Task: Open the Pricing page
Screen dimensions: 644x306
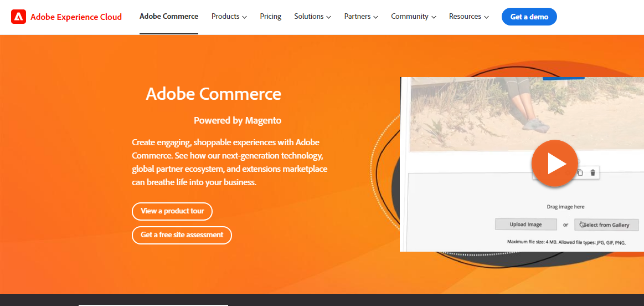Action: click(271, 17)
